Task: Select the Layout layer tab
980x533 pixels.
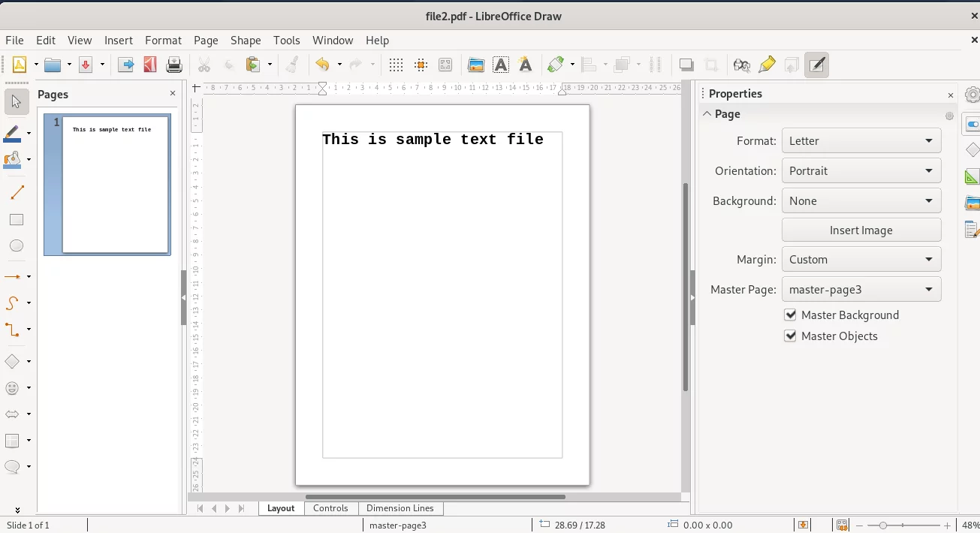Action: point(281,508)
